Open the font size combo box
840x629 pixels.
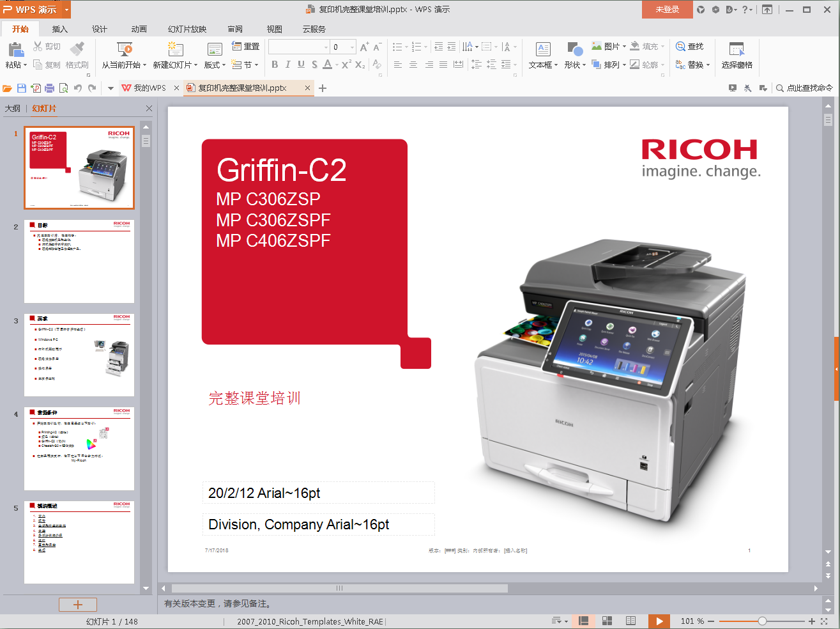click(344, 47)
